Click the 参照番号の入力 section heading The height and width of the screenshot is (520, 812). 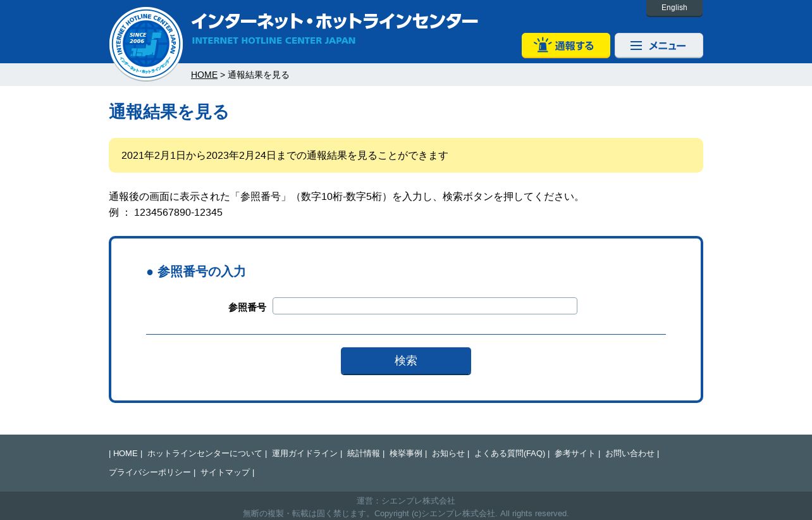click(196, 272)
